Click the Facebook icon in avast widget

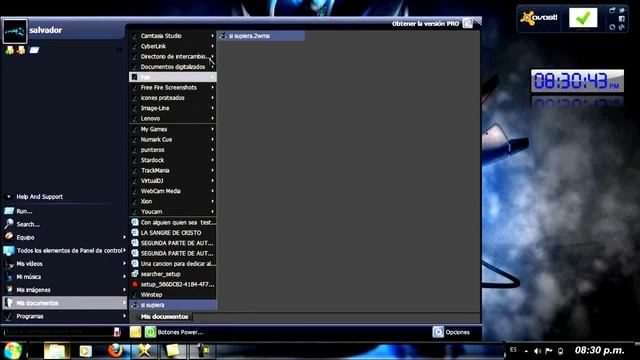(x=622, y=19)
